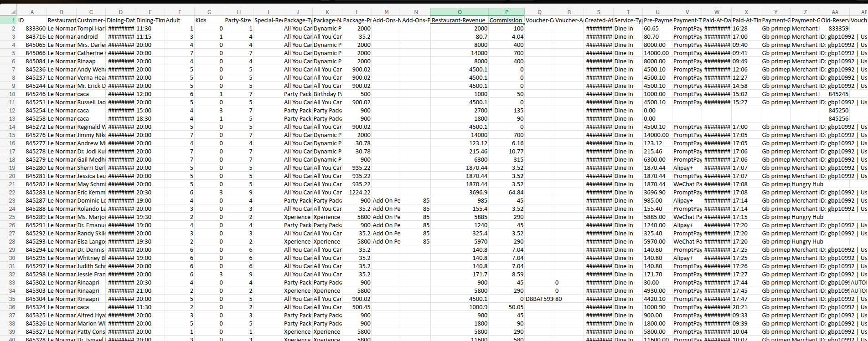
Task: Select voucher code cell D8BAF593
Action: [539, 299]
